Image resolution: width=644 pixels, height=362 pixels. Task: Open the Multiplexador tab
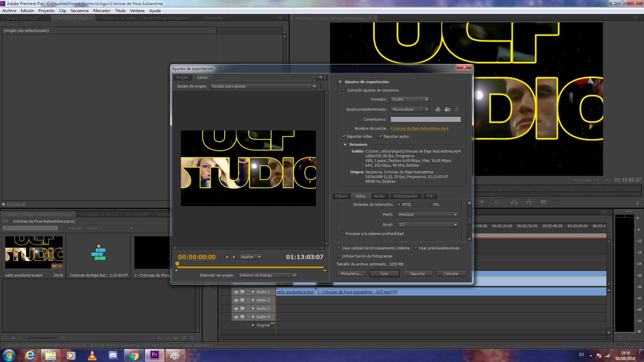click(x=405, y=196)
